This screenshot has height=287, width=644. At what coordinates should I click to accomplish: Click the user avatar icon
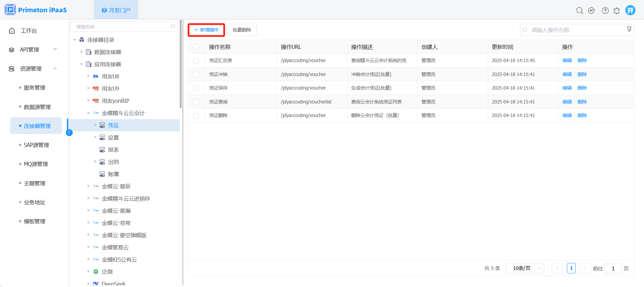[x=630, y=10]
